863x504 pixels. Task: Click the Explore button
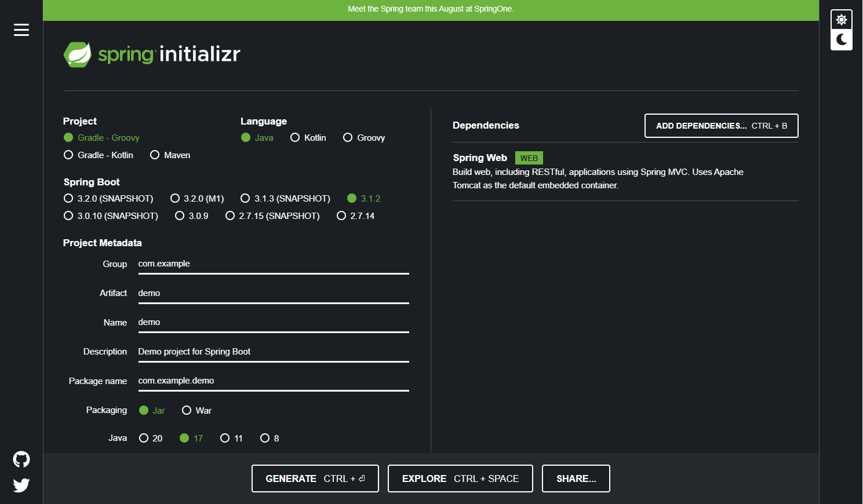click(460, 479)
